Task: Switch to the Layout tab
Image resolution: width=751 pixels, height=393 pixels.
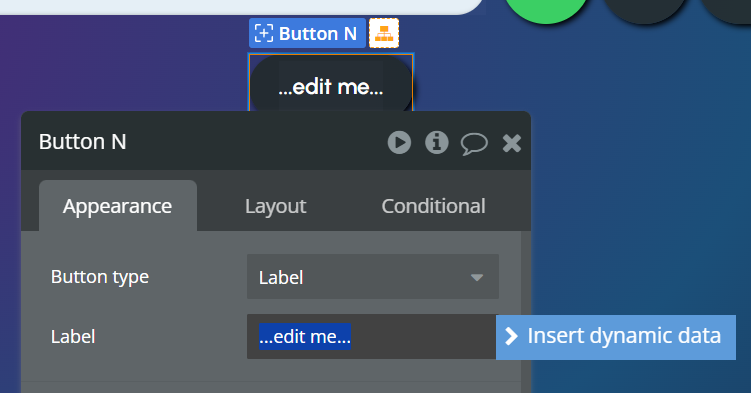Action: (275, 206)
